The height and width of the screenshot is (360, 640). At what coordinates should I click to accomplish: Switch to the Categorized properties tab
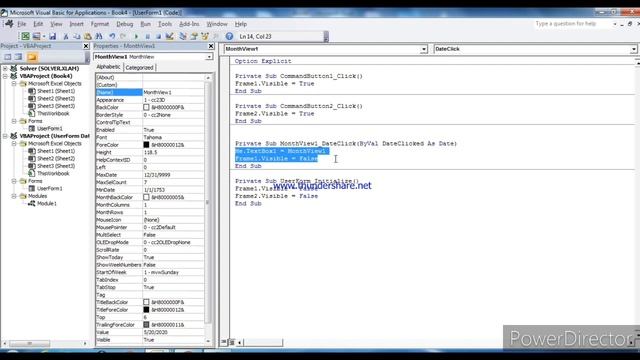click(139, 68)
